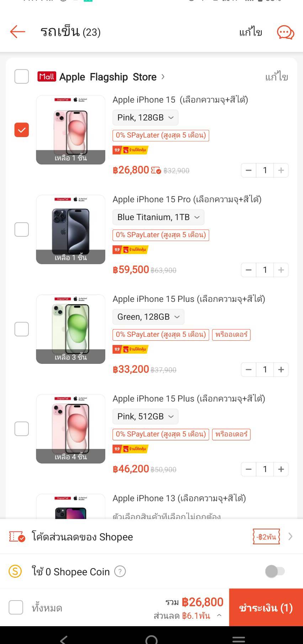
Task: Tap the Shopee Coin help question icon
Action: tap(120, 572)
